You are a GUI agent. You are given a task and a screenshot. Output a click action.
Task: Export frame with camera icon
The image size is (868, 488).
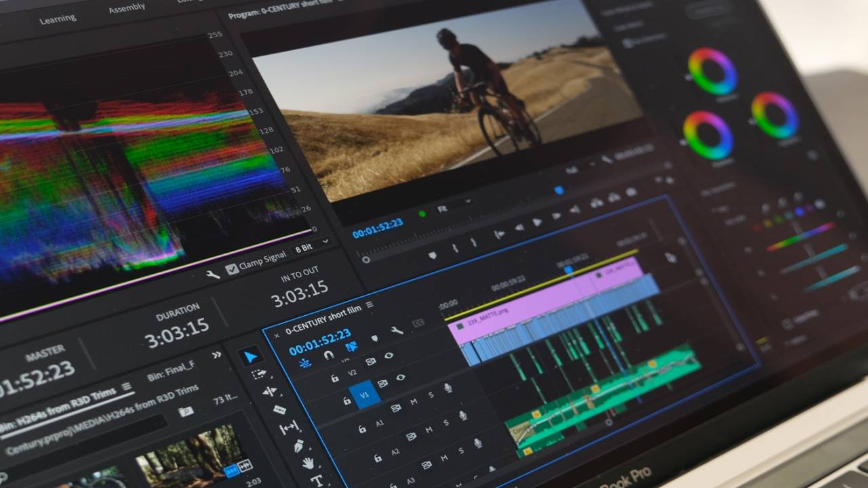point(631,192)
